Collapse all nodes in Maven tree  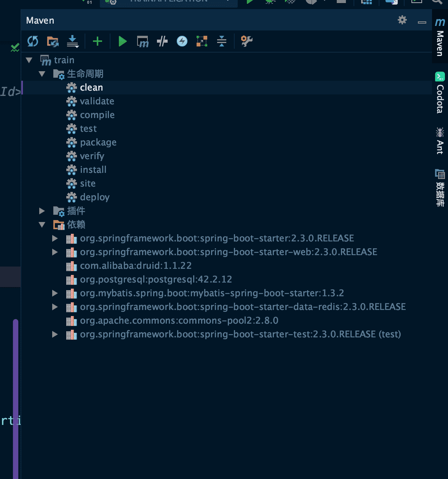pyautogui.click(x=222, y=41)
